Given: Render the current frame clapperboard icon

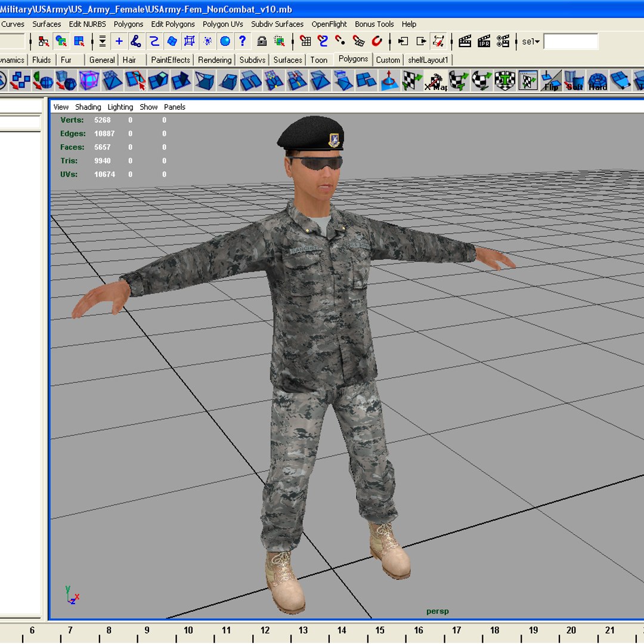Looking at the screenshot, I should (x=465, y=41).
